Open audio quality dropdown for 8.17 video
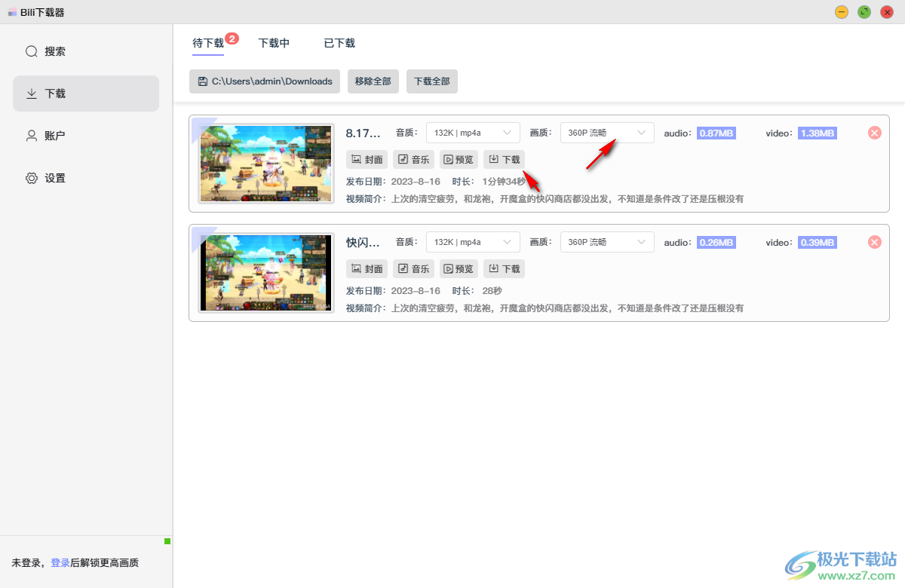This screenshot has width=905, height=588. pyautogui.click(x=473, y=133)
